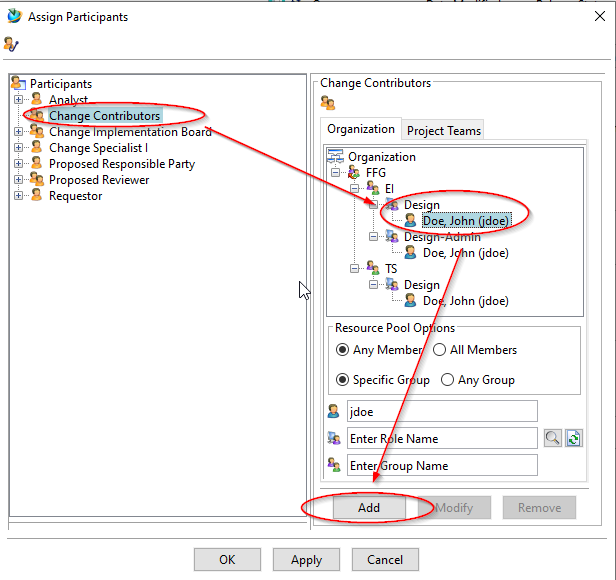Click the Analyst participant icon
The height and width of the screenshot is (580, 616).
(x=37, y=100)
